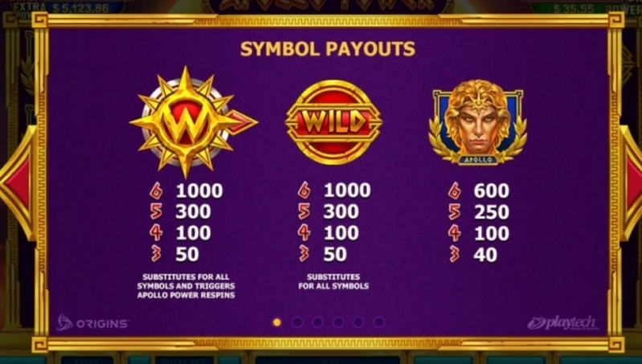Select the first page indicator dot

point(277,322)
